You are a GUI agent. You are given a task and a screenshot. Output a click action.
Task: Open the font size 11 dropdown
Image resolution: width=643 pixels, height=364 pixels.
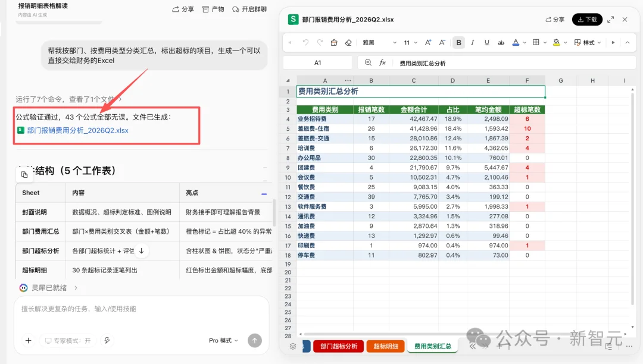(x=410, y=43)
